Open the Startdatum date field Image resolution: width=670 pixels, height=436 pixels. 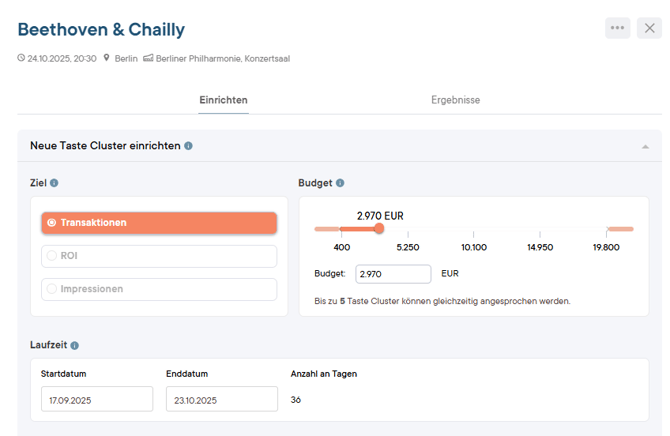97,399
